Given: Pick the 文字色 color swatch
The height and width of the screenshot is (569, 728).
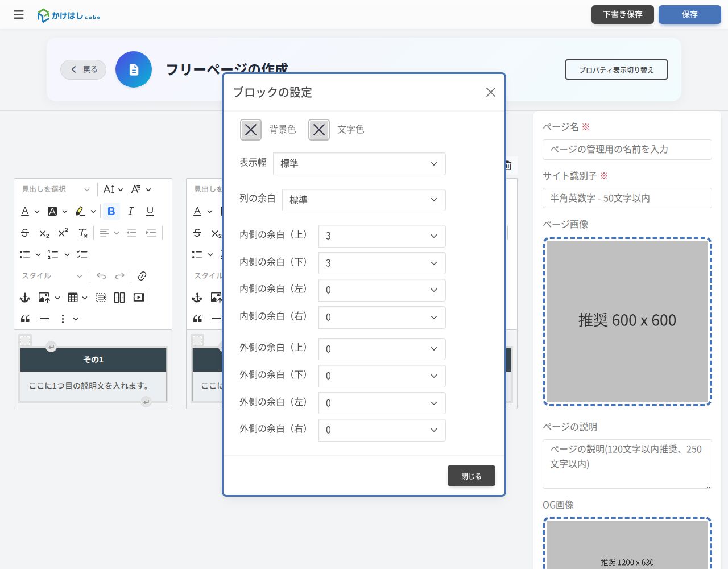Looking at the screenshot, I should pyautogui.click(x=319, y=130).
